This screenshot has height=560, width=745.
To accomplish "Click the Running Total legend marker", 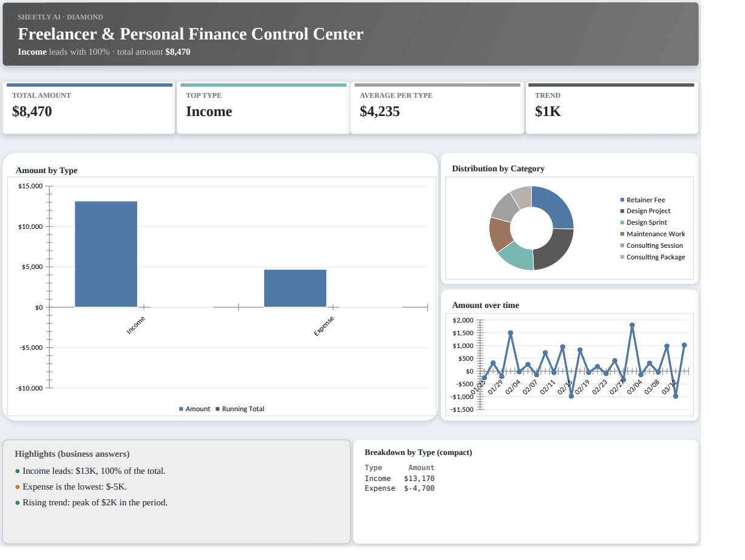I will (217, 409).
